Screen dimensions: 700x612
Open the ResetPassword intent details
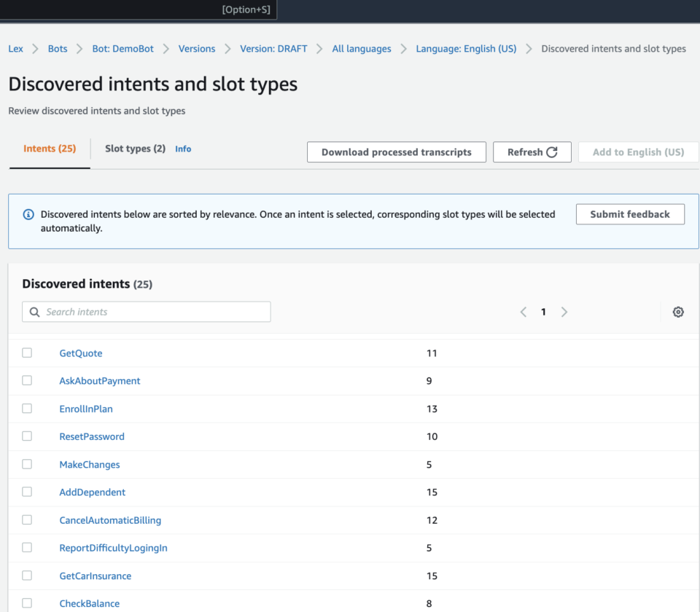point(92,436)
